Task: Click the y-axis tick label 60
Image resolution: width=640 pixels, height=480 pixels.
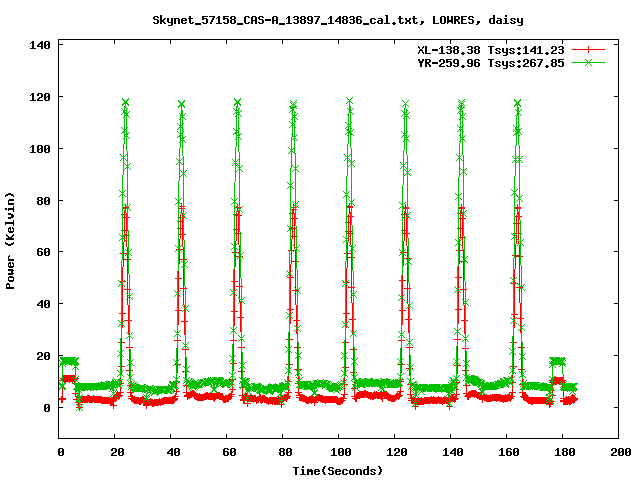Action: point(44,252)
